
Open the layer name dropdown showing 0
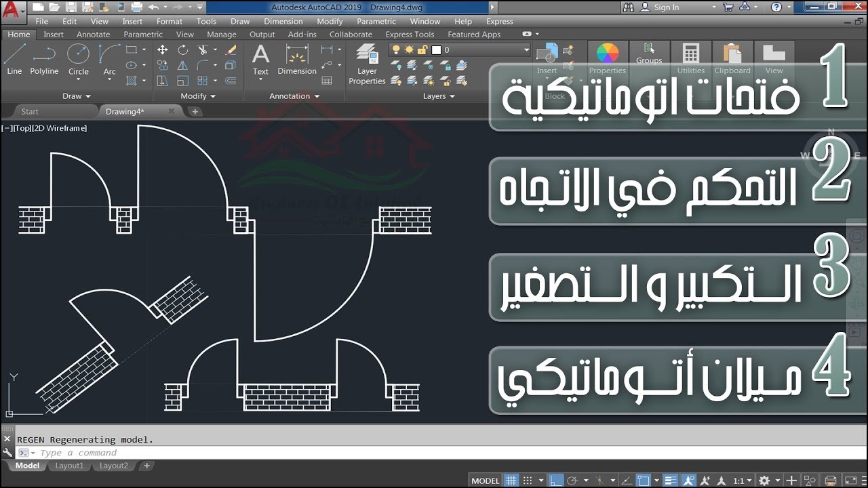459,49
